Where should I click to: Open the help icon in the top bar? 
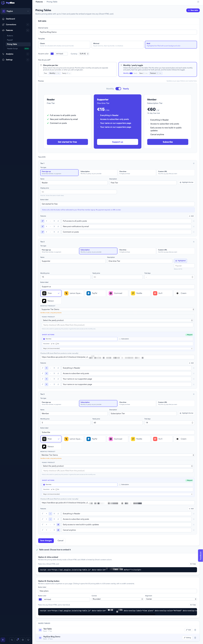198,2
